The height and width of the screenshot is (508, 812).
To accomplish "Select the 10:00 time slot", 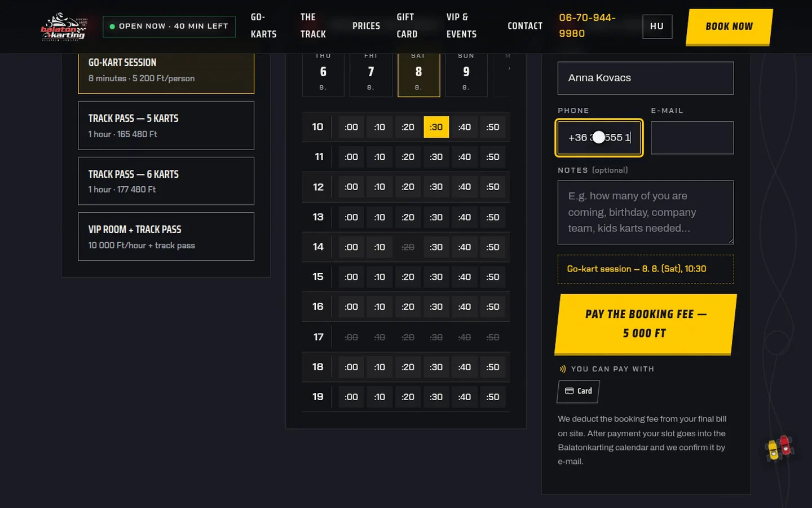I will pos(351,127).
